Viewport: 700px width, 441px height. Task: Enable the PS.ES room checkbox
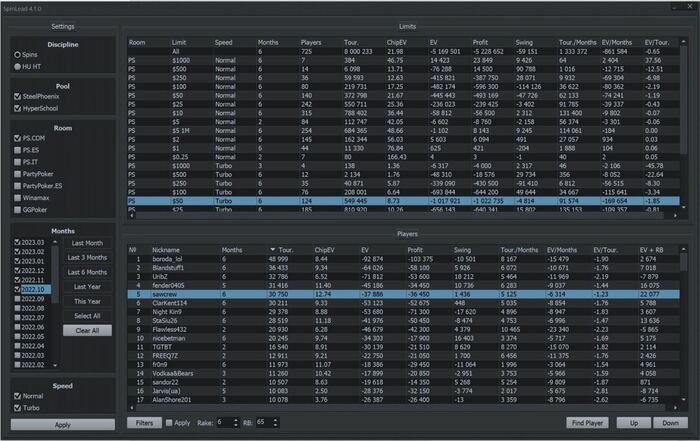pos(17,150)
